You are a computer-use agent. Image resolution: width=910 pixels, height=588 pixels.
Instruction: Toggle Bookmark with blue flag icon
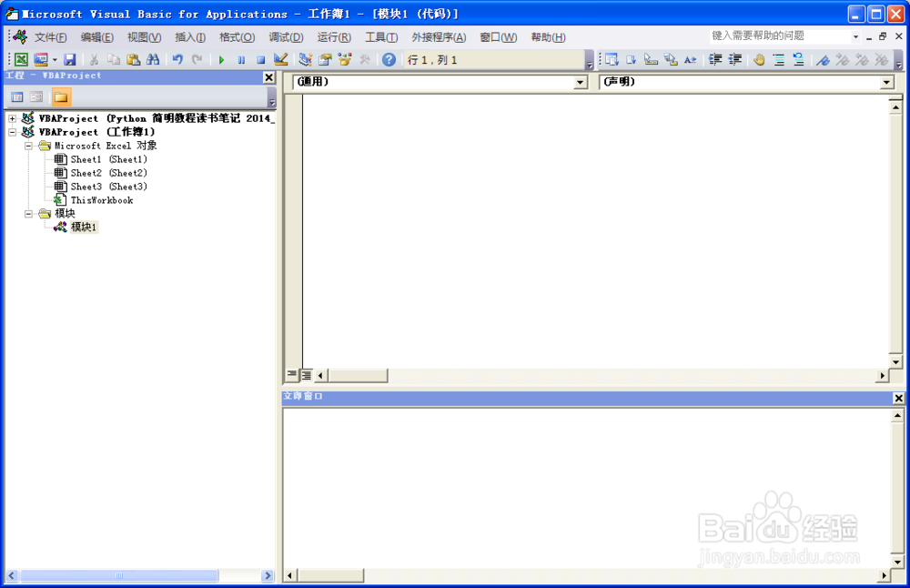click(x=823, y=59)
